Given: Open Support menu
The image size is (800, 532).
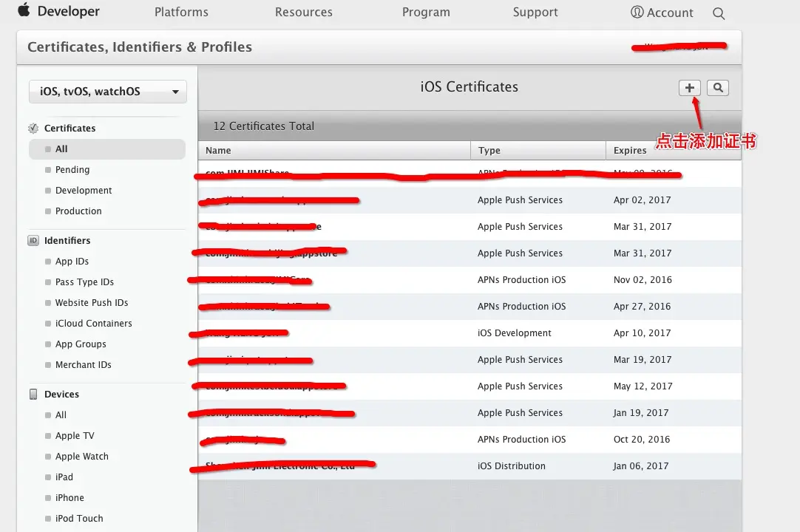Looking at the screenshot, I should (x=535, y=13).
